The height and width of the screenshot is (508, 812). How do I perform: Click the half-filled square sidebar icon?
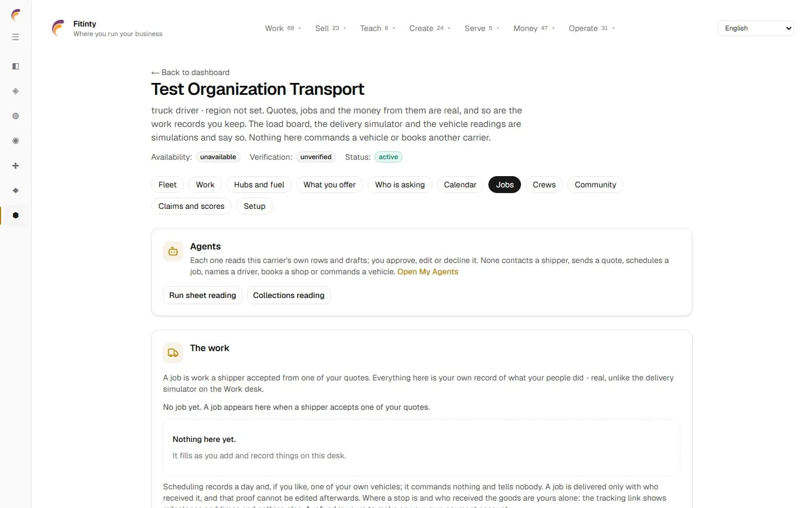16,67
